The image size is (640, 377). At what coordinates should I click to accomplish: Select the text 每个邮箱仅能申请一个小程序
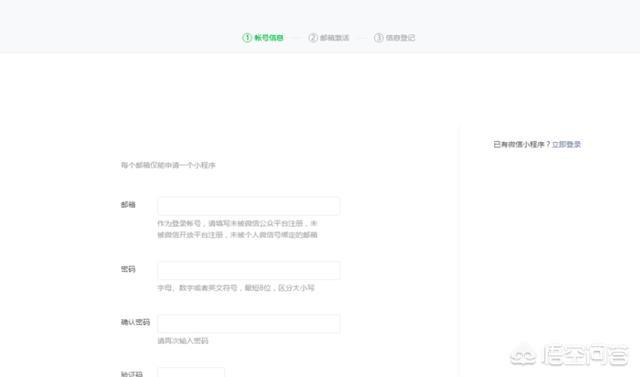tap(168, 165)
